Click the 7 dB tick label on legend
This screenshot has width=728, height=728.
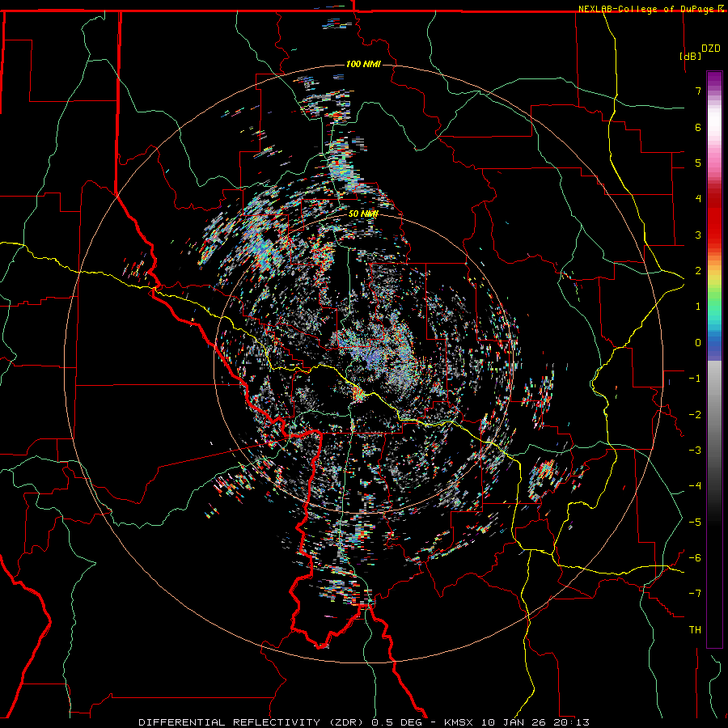point(697,91)
